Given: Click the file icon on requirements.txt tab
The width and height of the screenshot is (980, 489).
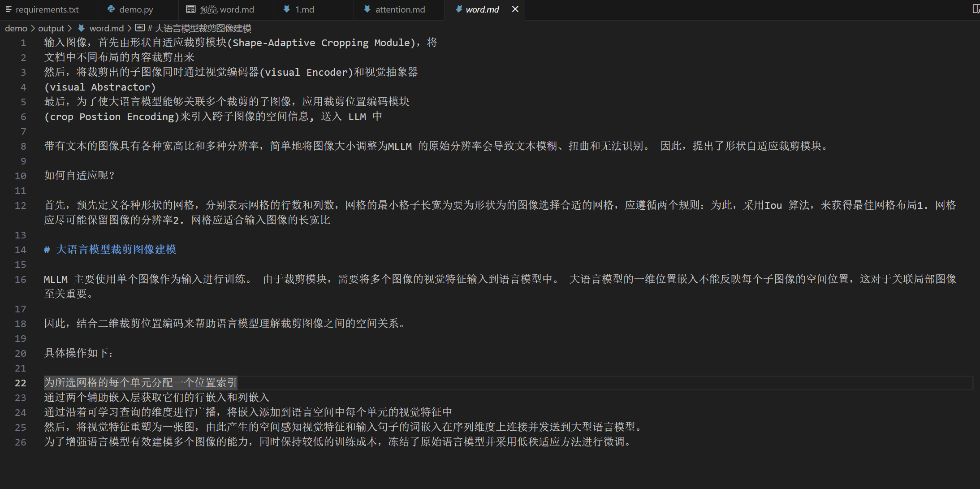Looking at the screenshot, I should tap(8, 9).
